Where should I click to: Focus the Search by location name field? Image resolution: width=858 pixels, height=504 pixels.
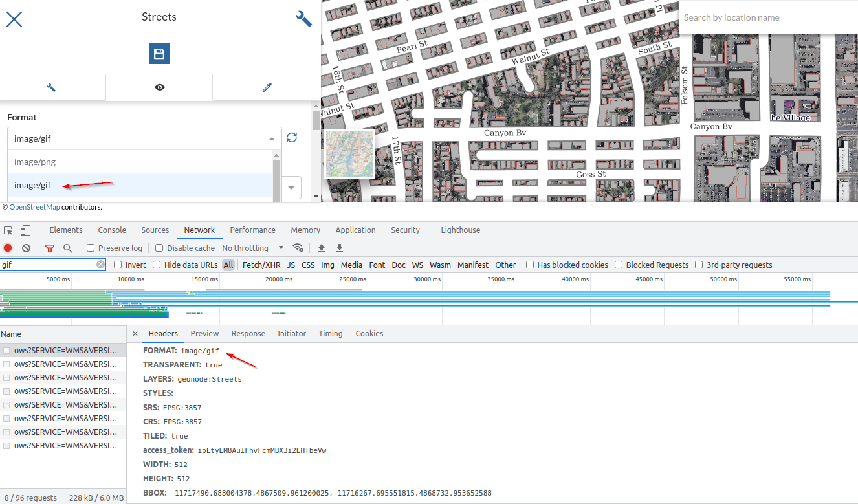point(768,17)
